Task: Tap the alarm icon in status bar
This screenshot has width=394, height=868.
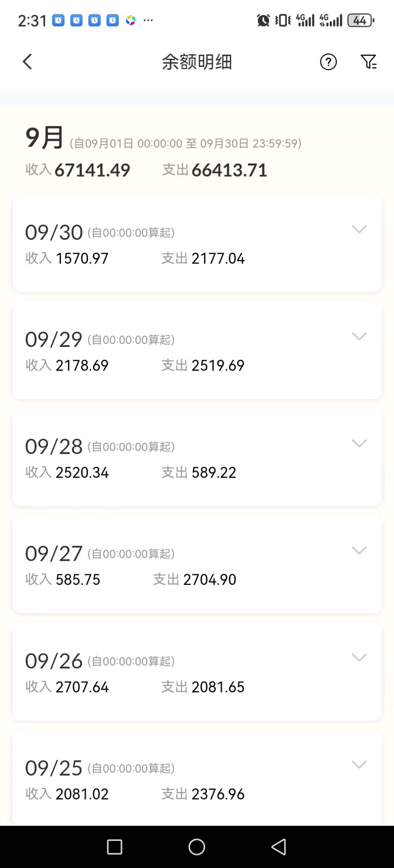Action: pyautogui.click(x=263, y=20)
